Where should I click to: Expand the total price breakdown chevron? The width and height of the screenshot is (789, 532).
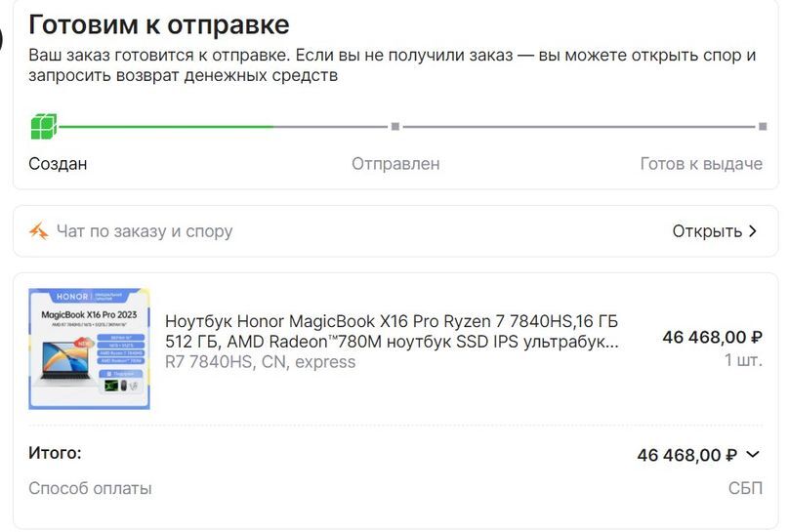coord(753,455)
